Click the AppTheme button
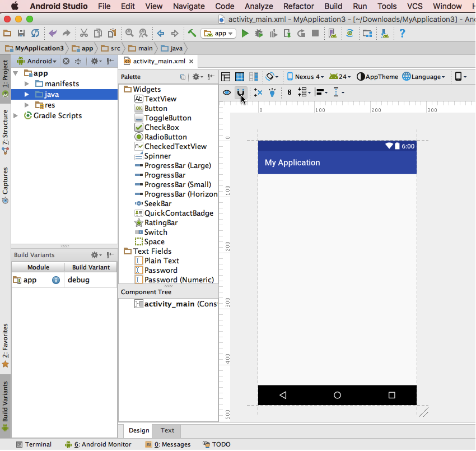This screenshot has height=451, width=476. [x=377, y=77]
